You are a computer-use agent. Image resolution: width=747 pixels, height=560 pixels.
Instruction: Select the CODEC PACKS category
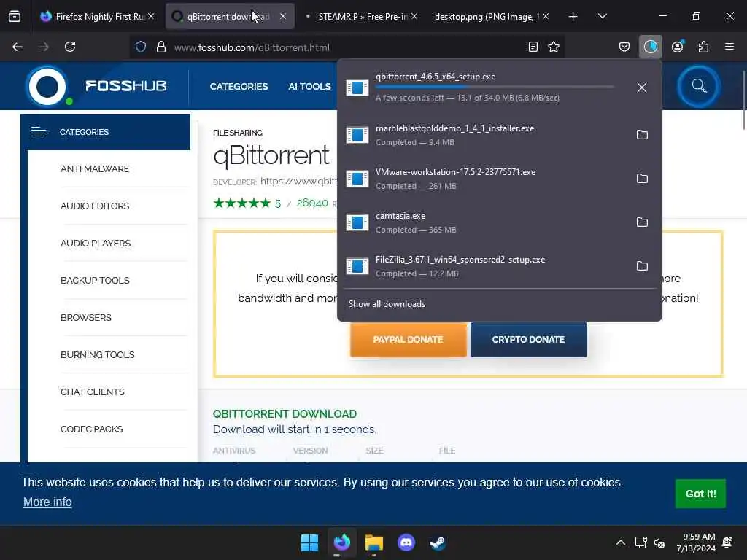click(91, 429)
